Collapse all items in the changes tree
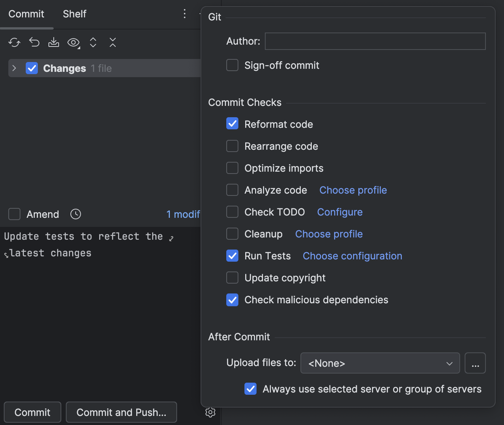This screenshot has width=504, height=425. point(112,42)
